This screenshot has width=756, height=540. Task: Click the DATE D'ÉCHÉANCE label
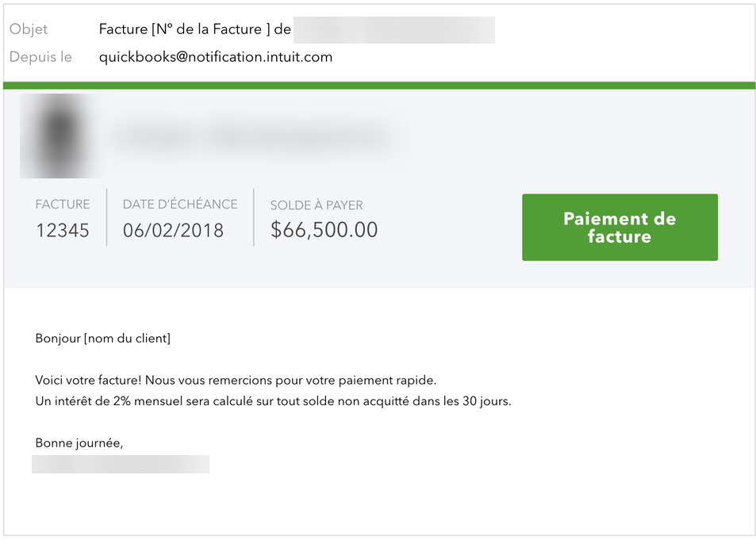(x=180, y=204)
